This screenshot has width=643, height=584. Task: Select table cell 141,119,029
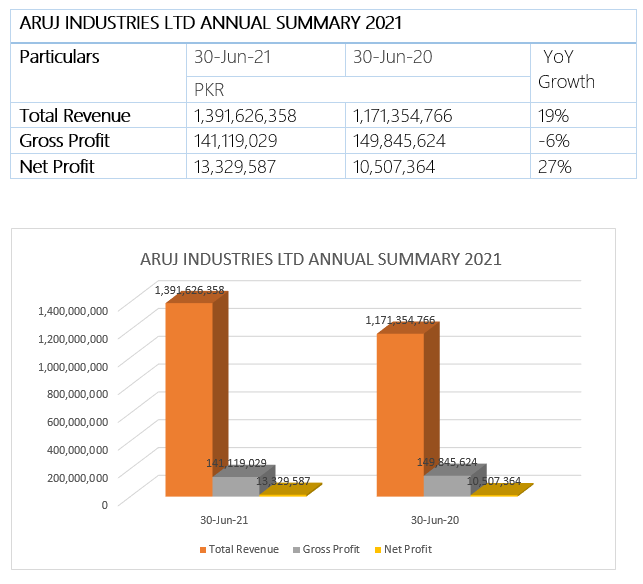(266, 141)
